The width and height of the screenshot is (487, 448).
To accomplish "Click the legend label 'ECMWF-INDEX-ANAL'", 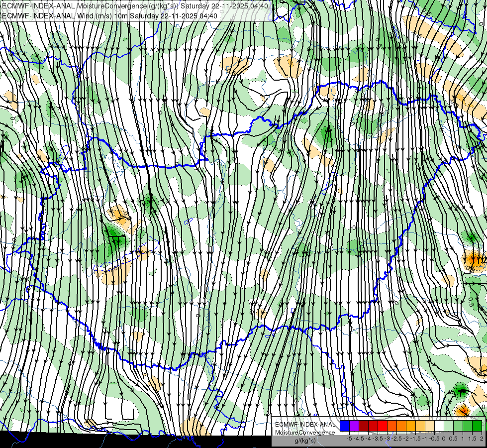I will [305, 425].
